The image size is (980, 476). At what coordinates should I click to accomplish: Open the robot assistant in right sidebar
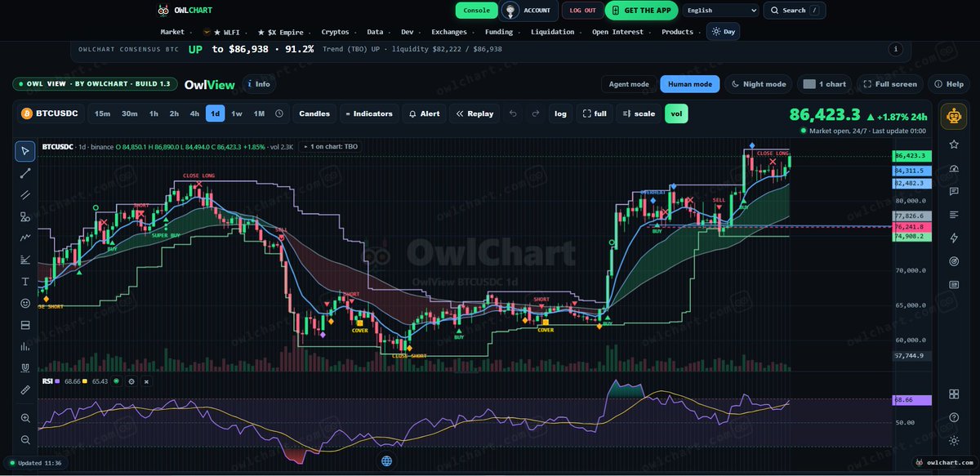pyautogui.click(x=953, y=116)
